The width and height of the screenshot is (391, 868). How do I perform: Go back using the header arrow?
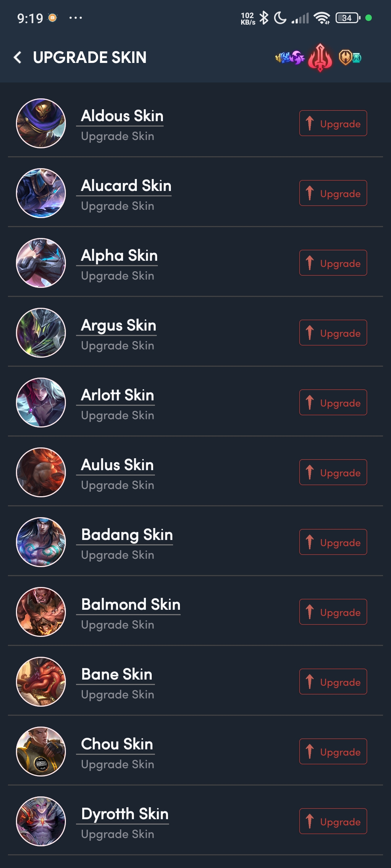point(17,57)
